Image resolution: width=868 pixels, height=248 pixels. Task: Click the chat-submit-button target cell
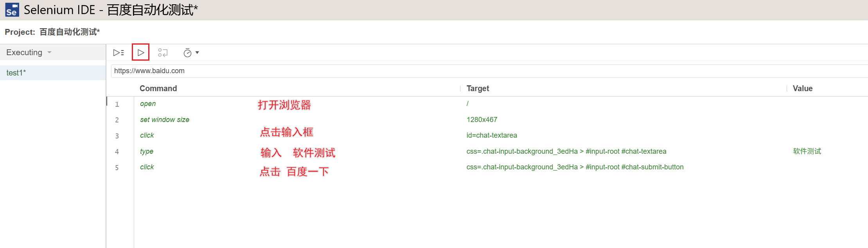pos(575,167)
